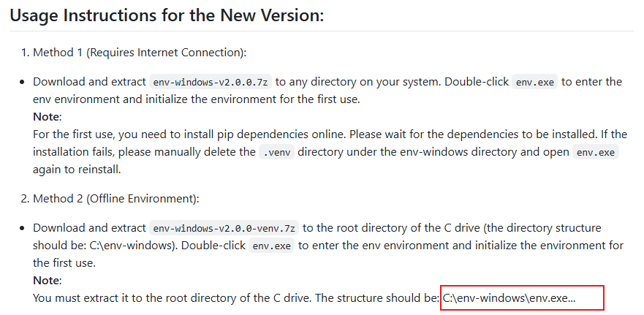The image size is (644, 315).
Task: Click the 'Usage Instructions for the New Version' heading
Action: click(x=167, y=15)
